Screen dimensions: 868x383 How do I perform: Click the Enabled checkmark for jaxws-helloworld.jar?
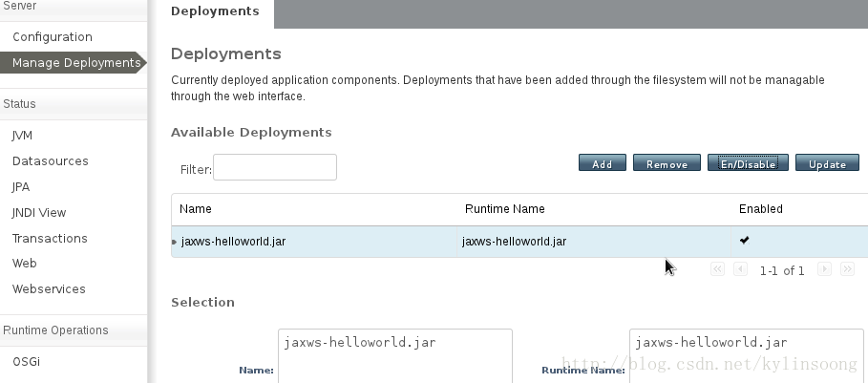[745, 240]
